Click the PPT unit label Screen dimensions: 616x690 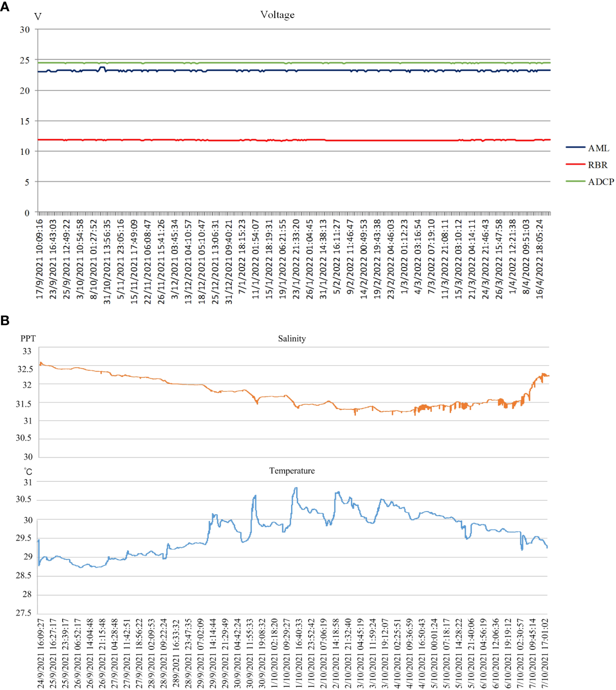pos(28,339)
